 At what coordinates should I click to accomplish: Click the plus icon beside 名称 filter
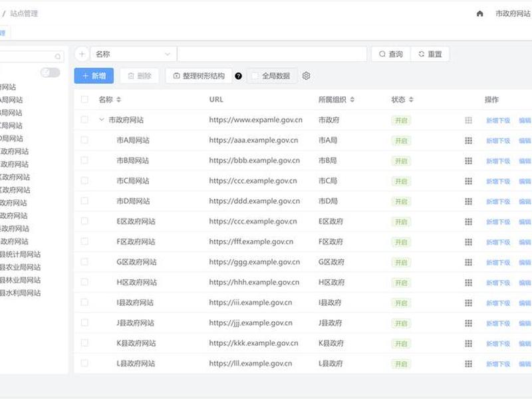coord(82,54)
